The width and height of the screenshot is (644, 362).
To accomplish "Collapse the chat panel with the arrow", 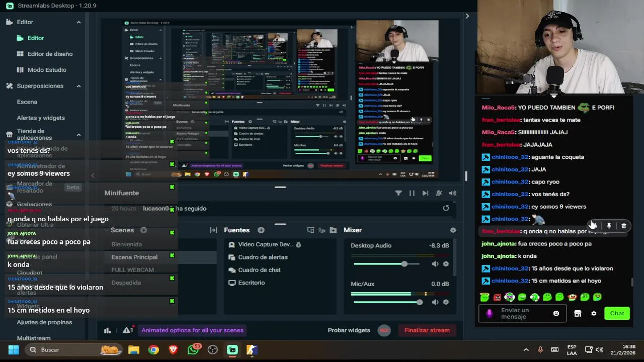I will coord(467,16).
